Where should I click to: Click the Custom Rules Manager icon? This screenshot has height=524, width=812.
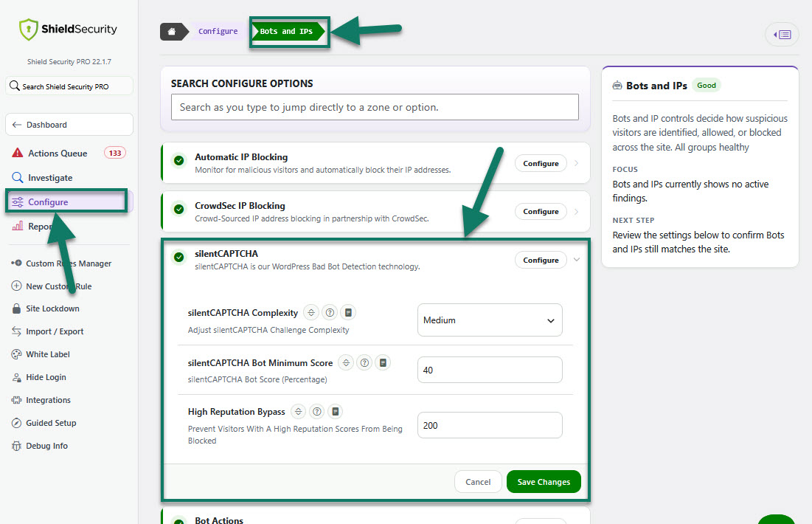16,263
